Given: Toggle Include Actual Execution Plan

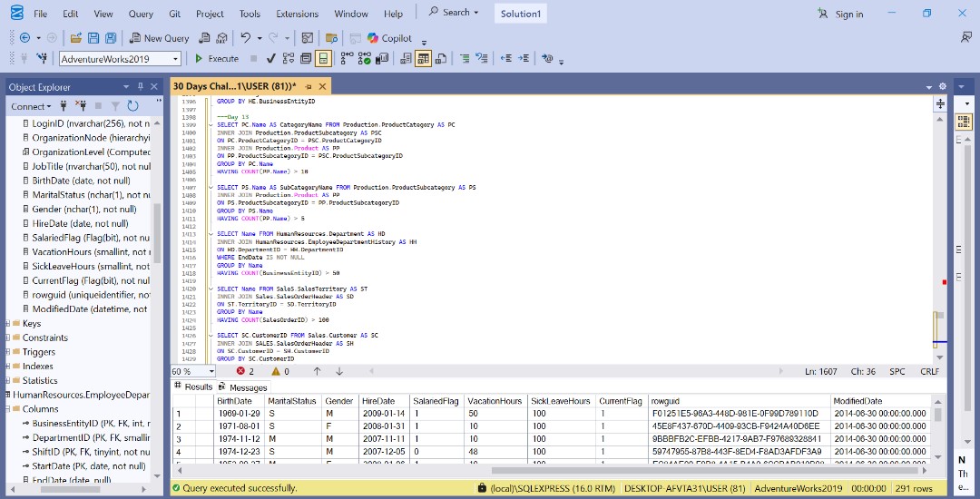Looking at the screenshot, I should tap(347, 58).
